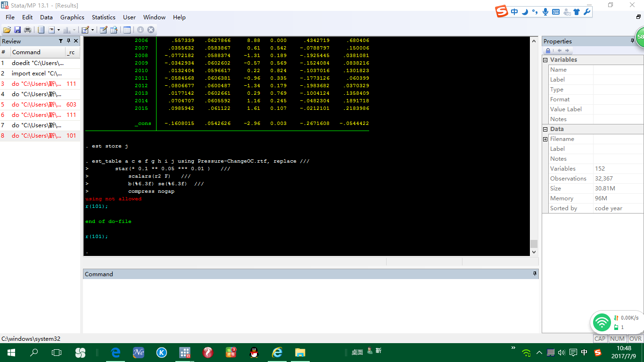Viewport: 644px width, 362px height.
Task: Collapse the Variables section in Properties
Action: click(545, 60)
